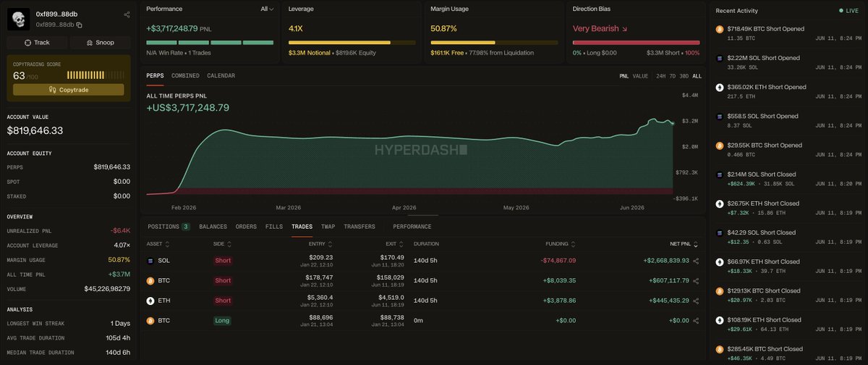Select PNL chart mode

(624, 76)
